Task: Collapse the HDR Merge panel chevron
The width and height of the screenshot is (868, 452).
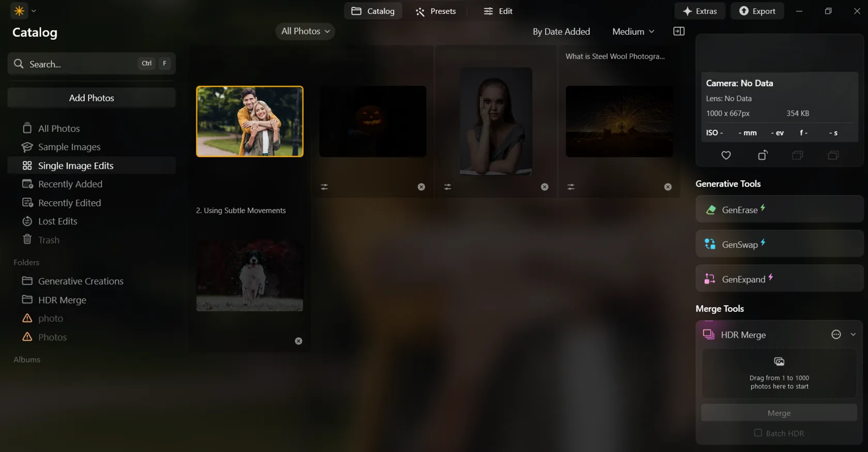Action: pos(853,335)
